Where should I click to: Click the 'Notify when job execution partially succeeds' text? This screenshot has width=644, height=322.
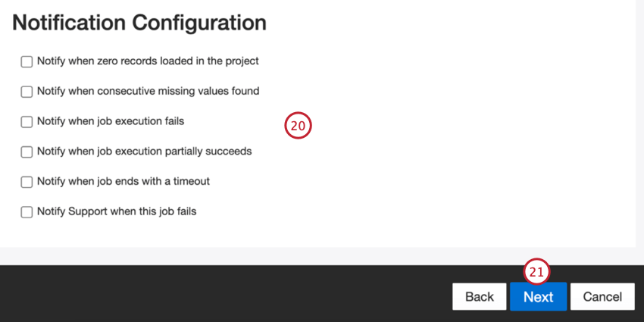click(144, 151)
